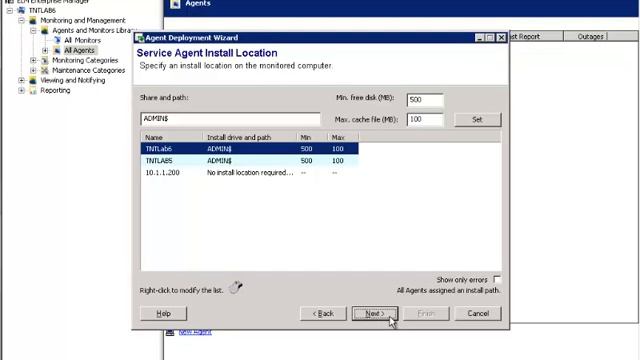Focus the Share and path input field
This screenshot has width=640, height=360.
pyautogui.click(x=230, y=119)
